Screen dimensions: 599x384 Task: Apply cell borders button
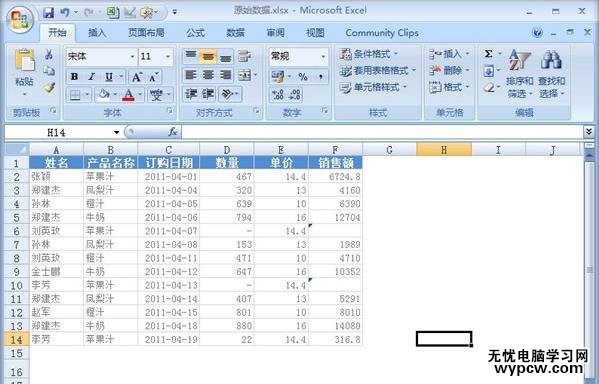point(75,94)
